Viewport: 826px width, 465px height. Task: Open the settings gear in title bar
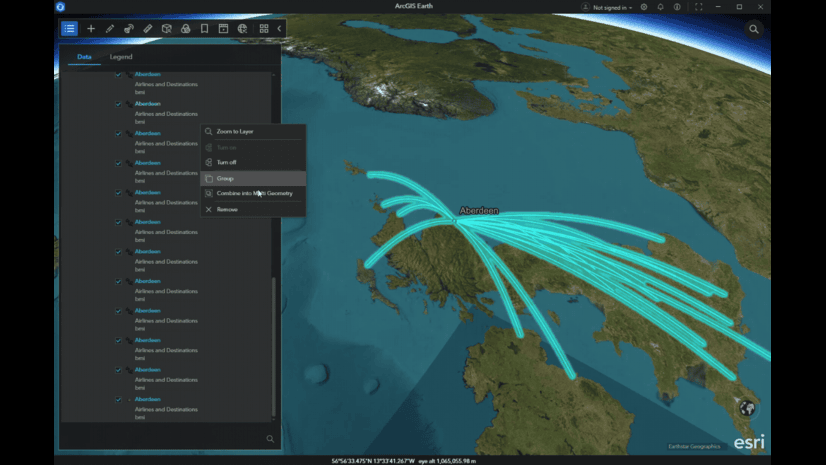(x=644, y=7)
